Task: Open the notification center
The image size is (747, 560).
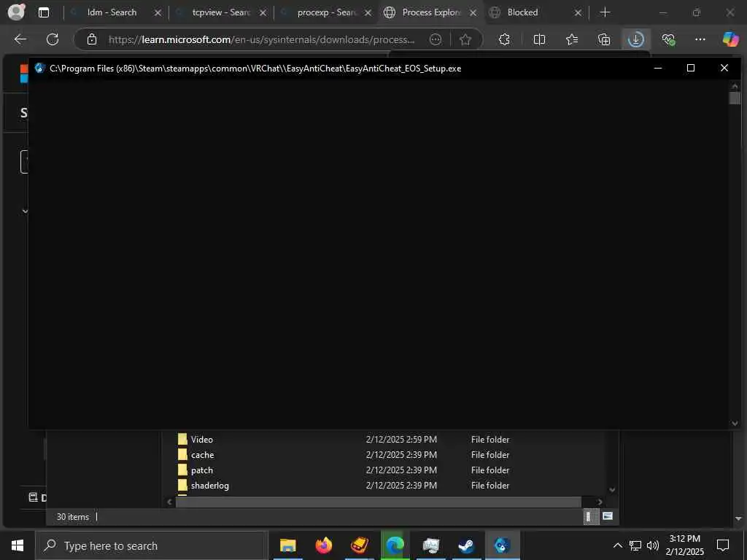Action: [x=723, y=545]
